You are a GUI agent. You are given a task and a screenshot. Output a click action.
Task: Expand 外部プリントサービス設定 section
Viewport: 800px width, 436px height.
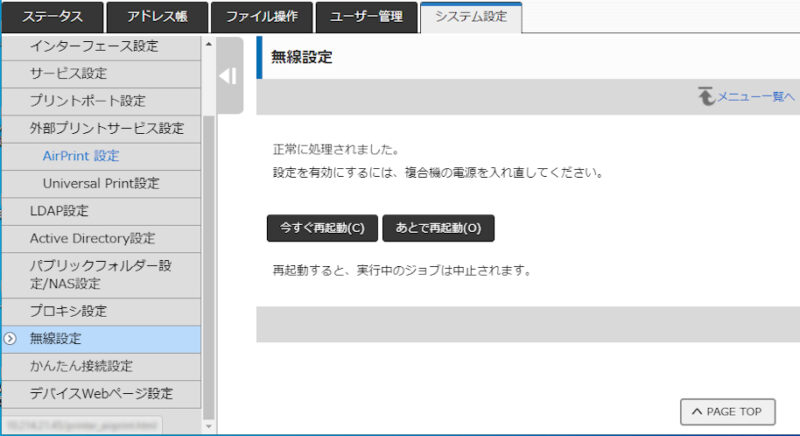107,128
